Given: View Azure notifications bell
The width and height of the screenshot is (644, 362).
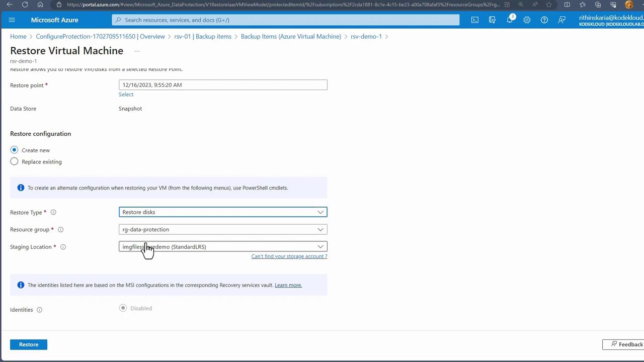Looking at the screenshot, I should pos(510,20).
